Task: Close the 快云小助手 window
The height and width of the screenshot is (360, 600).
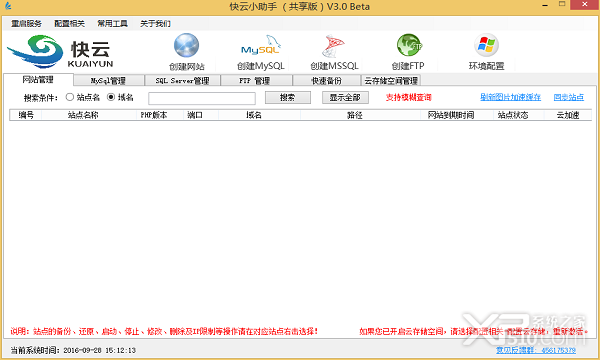Action: tap(585, 5)
